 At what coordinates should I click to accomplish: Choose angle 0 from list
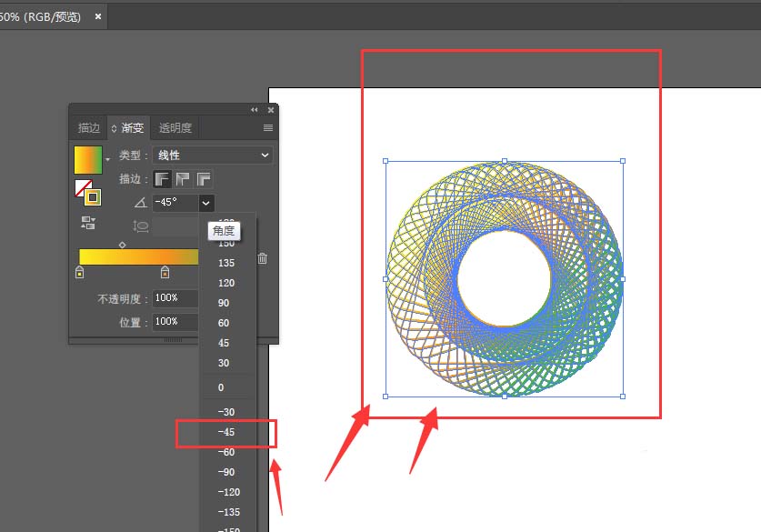pyautogui.click(x=221, y=387)
